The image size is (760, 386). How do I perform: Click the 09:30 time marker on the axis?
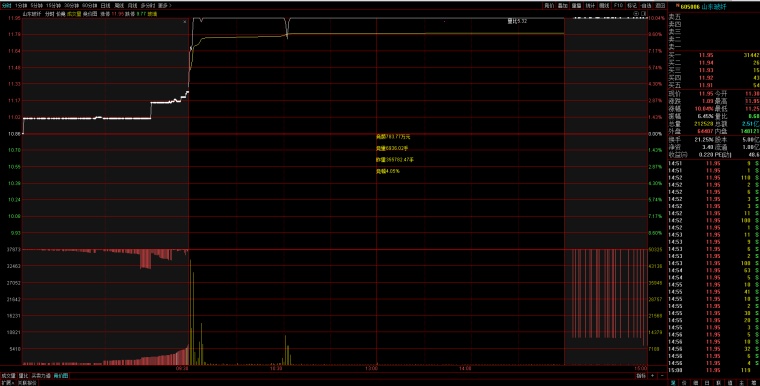(182, 369)
